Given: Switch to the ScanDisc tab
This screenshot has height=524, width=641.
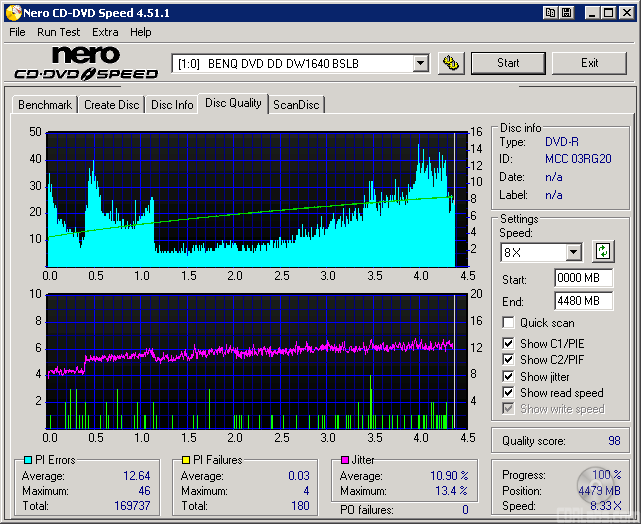Looking at the screenshot, I should (x=296, y=104).
